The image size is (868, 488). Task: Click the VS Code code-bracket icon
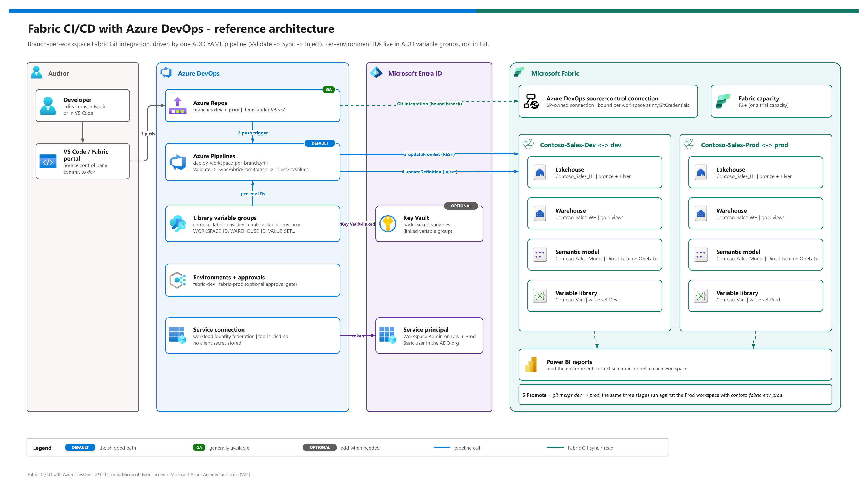click(48, 161)
